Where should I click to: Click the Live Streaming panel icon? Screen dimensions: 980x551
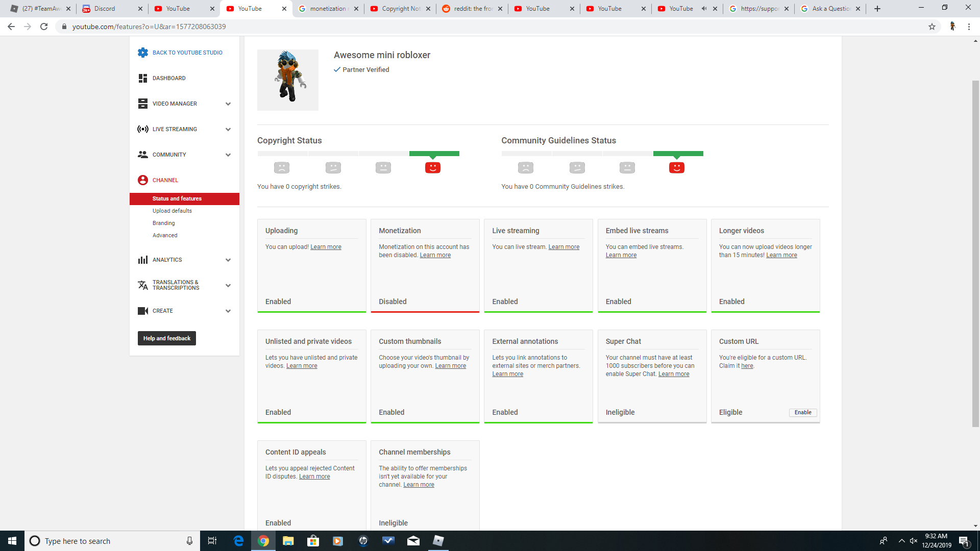(142, 129)
